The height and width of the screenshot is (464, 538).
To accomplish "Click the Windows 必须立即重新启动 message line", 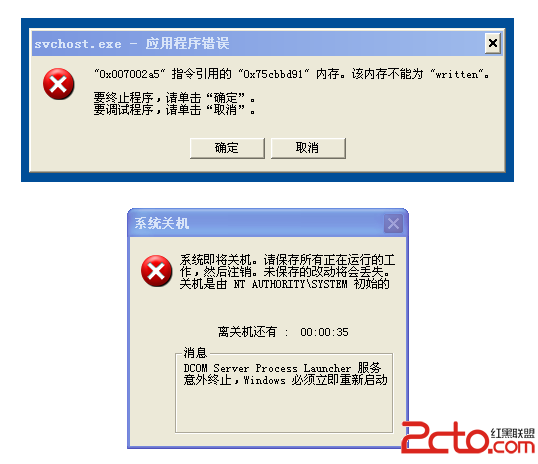I will click(316, 380).
